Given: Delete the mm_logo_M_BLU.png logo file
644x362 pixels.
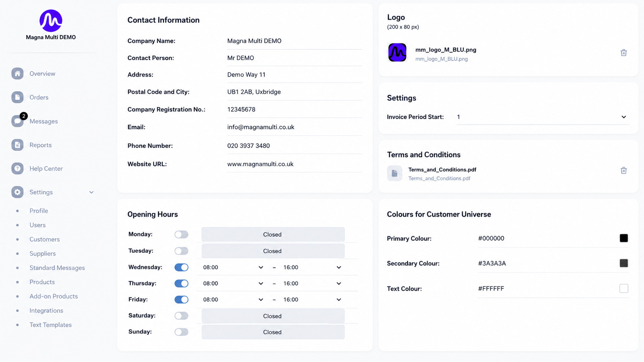Looking at the screenshot, I should (624, 53).
